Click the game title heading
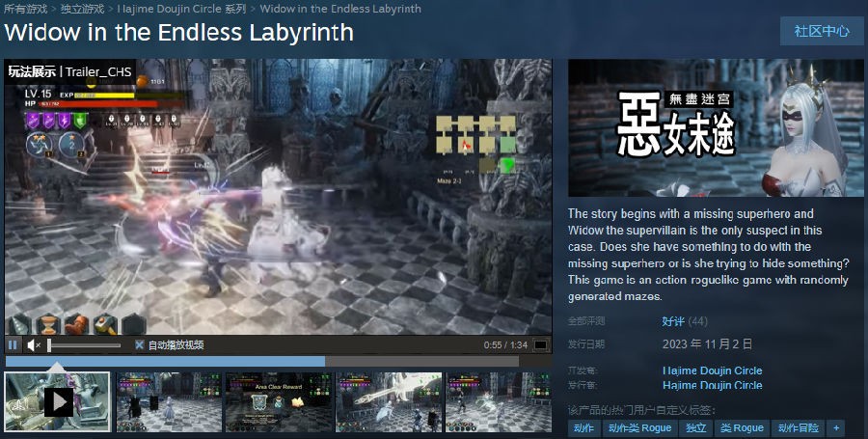Image resolution: width=868 pixels, height=439 pixels. point(178,33)
